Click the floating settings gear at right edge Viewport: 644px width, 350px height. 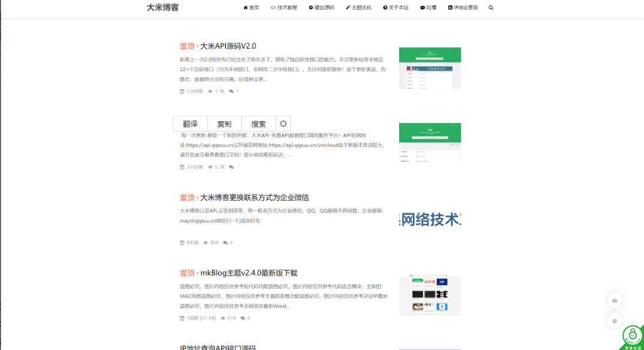pyautogui.click(x=615, y=321)
